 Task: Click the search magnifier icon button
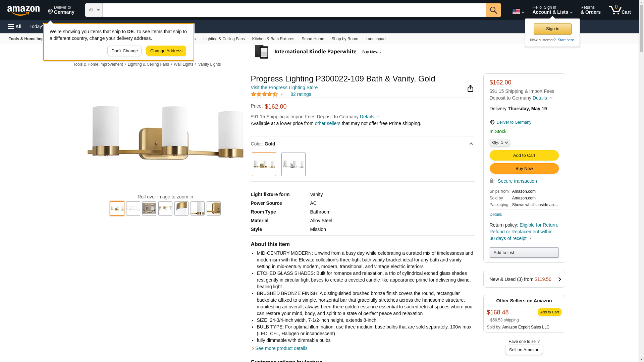[493, 10]
